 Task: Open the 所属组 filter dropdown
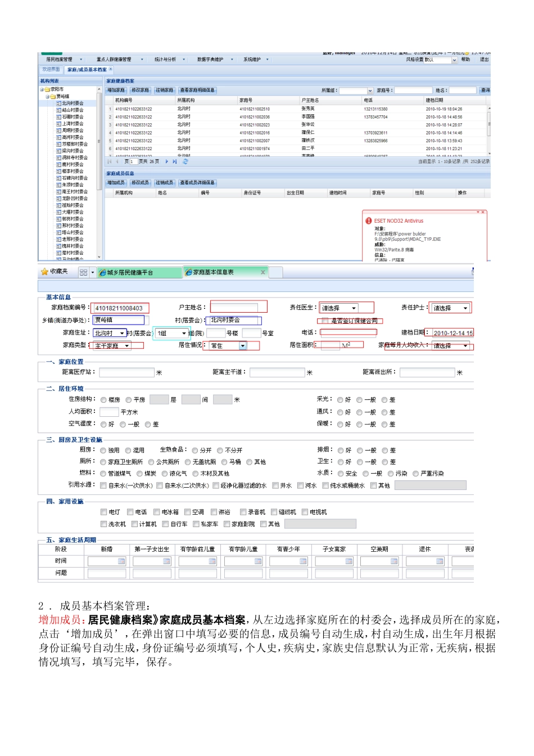[356, 90]
